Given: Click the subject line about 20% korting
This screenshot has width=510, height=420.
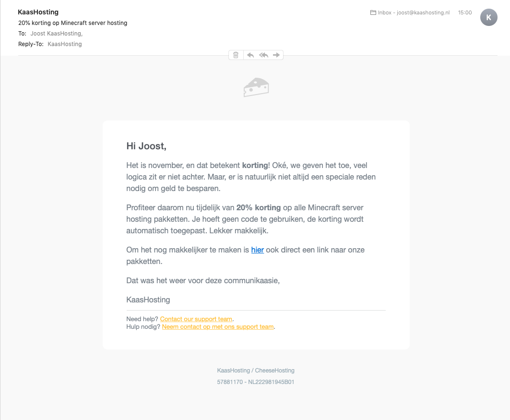Looking at the screenshot, I should (x=73, y=23).
